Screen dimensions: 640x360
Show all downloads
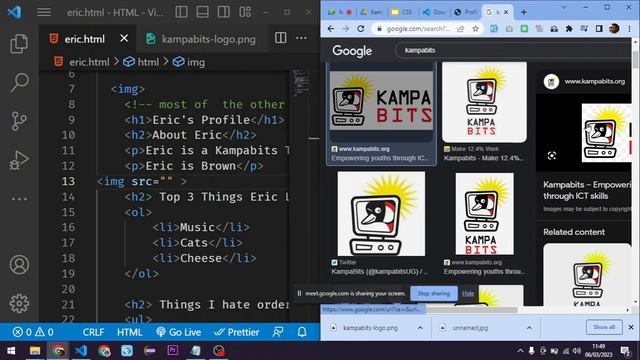[604, 327]
